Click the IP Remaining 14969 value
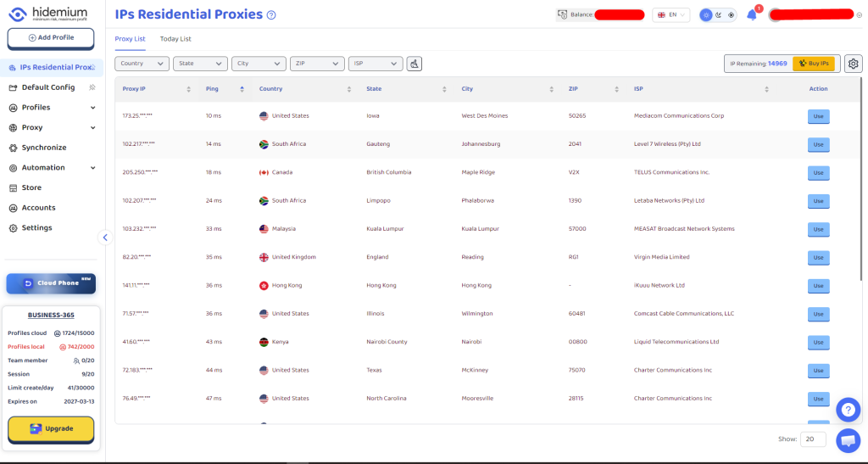This screenshot has width=868, height=464. [x=777, y=64]
